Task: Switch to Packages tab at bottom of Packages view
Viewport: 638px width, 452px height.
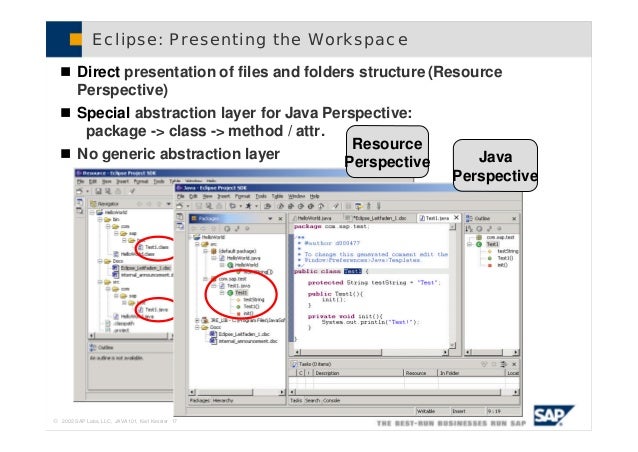Action: tap(200, 401)
